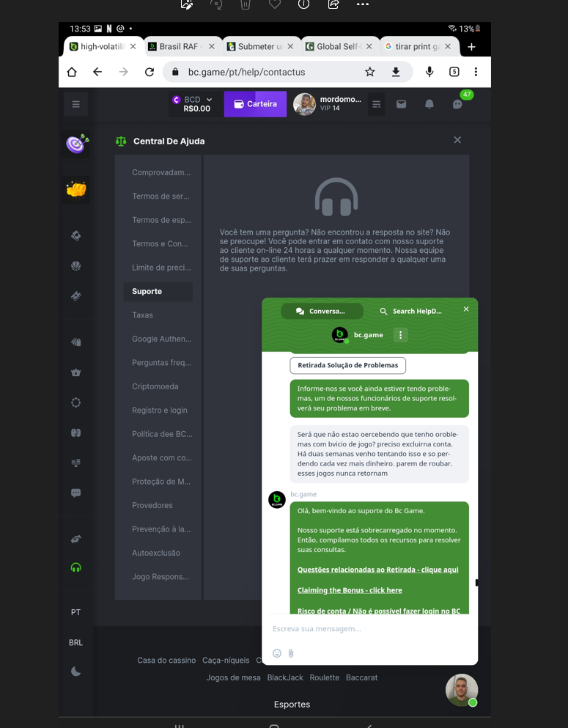Open the Search HelpDesk tab in chat
This screenshot has height=728, width=568.
410,311
